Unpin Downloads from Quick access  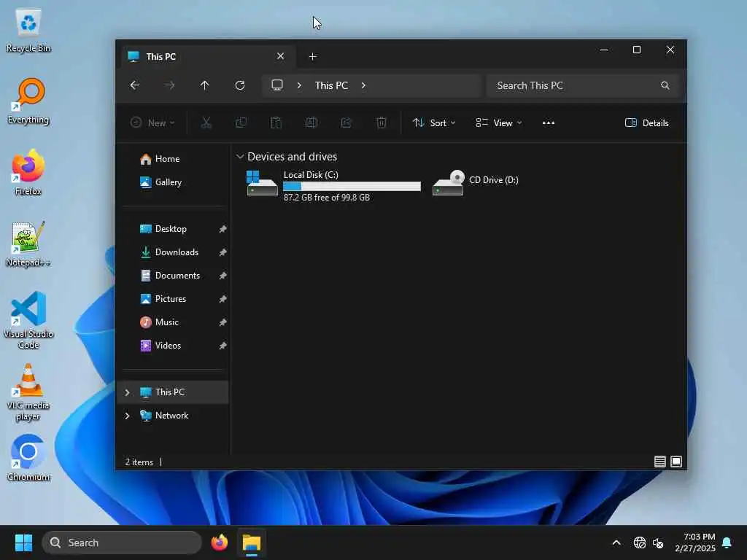(x=222, y=252)
